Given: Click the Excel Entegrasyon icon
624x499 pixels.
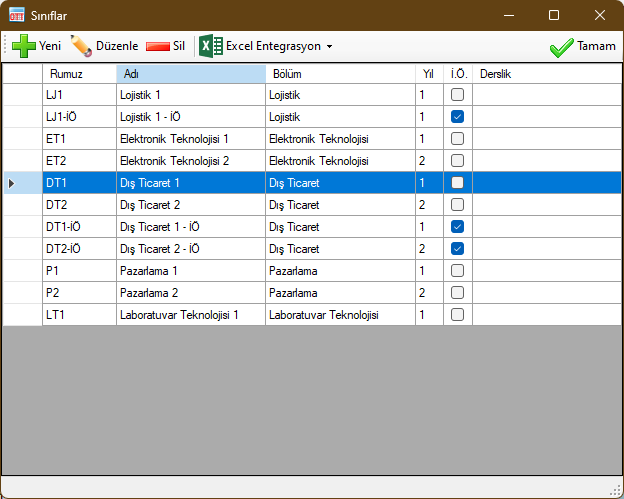Looking at the screenshot, I should tap(210, 46).
